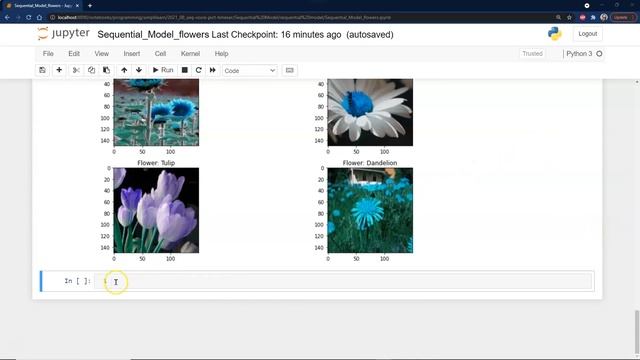Bookmark this page star icon

(x=569, y=18)
